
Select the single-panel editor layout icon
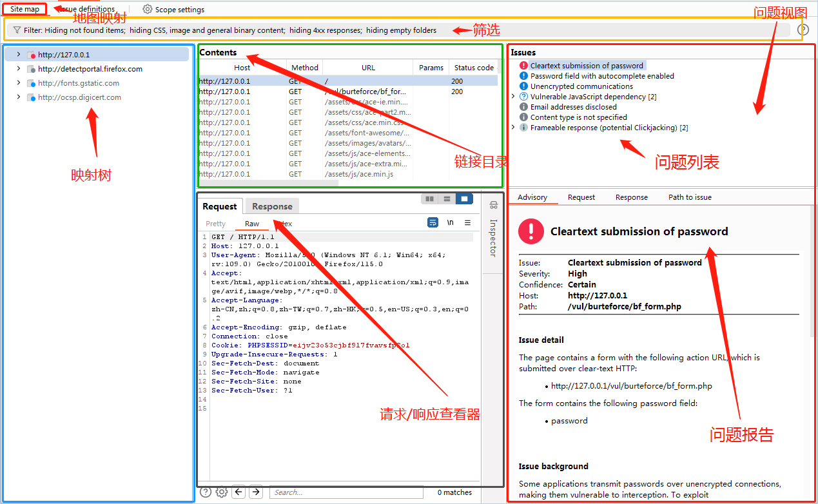(465, 198)
